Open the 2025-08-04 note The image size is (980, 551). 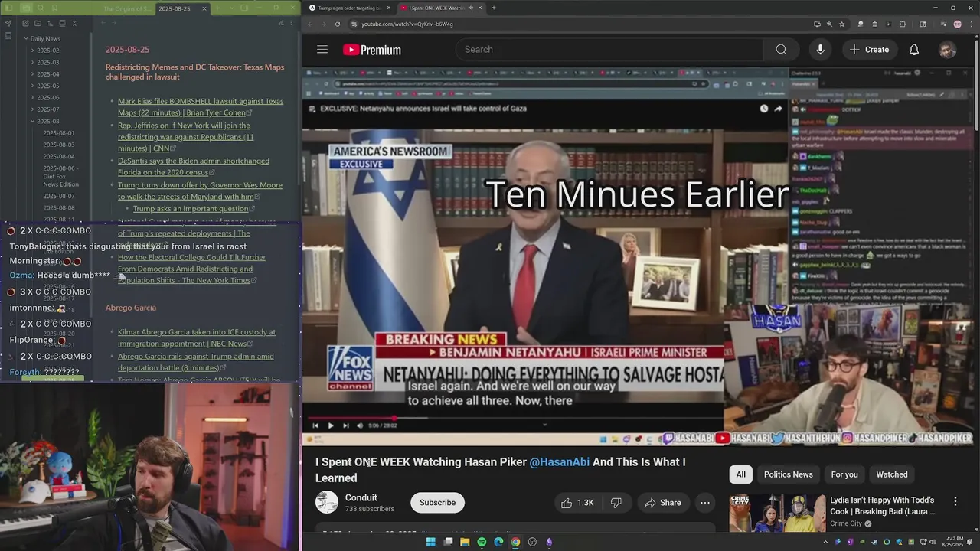tap(59, 156)
